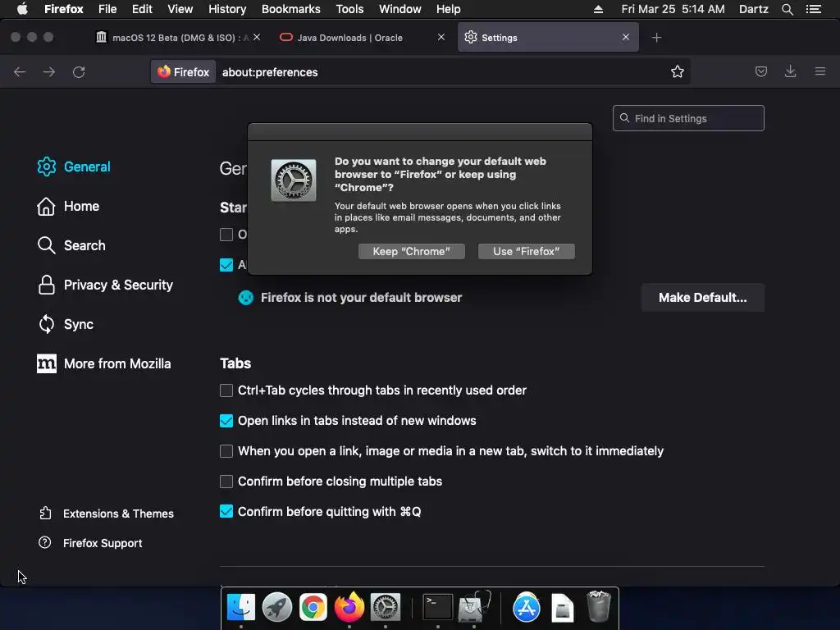Open the Window menu
This screenshot has height=630, width=840.
[399, 9]
